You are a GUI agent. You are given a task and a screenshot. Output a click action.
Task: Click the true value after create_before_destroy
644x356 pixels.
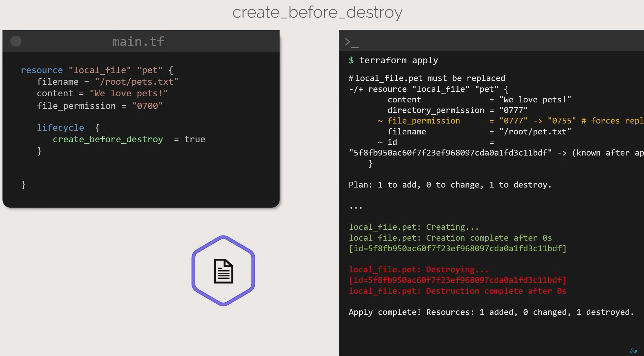194,139
